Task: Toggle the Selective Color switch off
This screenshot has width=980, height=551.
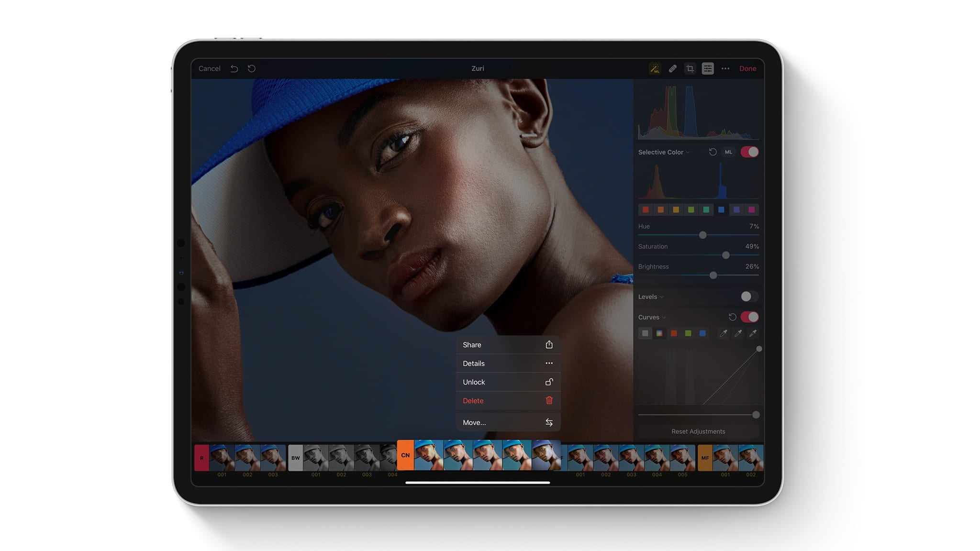Action: (749, 152)
